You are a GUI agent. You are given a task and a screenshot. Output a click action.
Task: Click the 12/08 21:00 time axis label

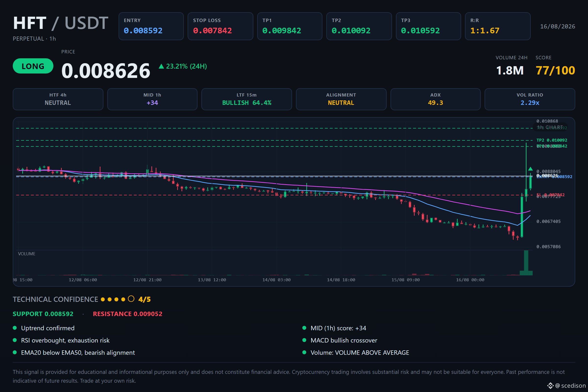pos(147,280)
